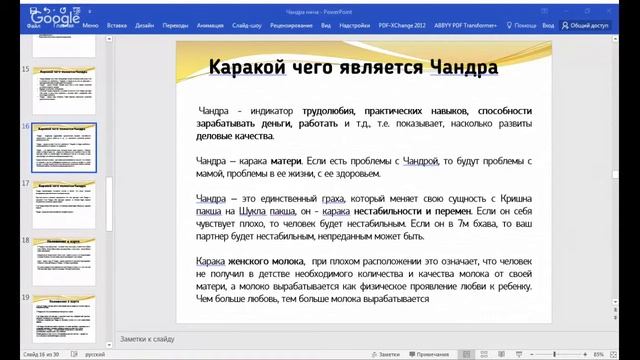This screenshot has width=640, height=360.
Task: Click 'русский' language indicator
Action: 95,354
